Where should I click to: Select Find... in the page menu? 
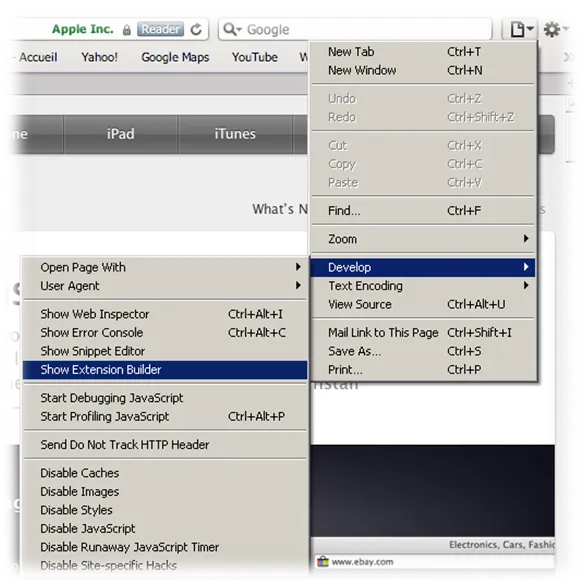click(x=422, y=211)
